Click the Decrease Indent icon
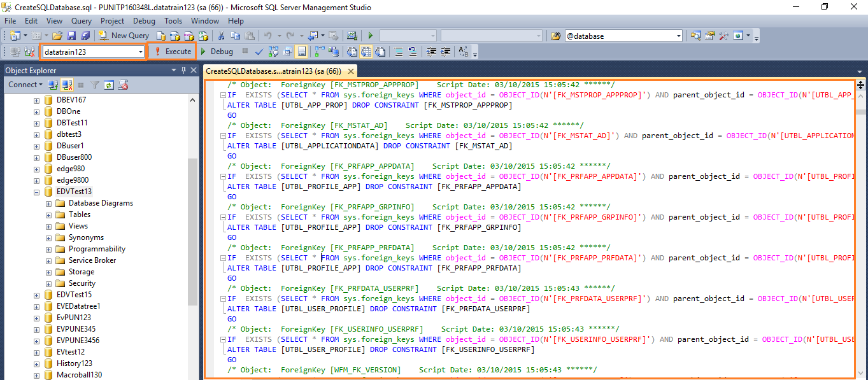 coord(431,52)
